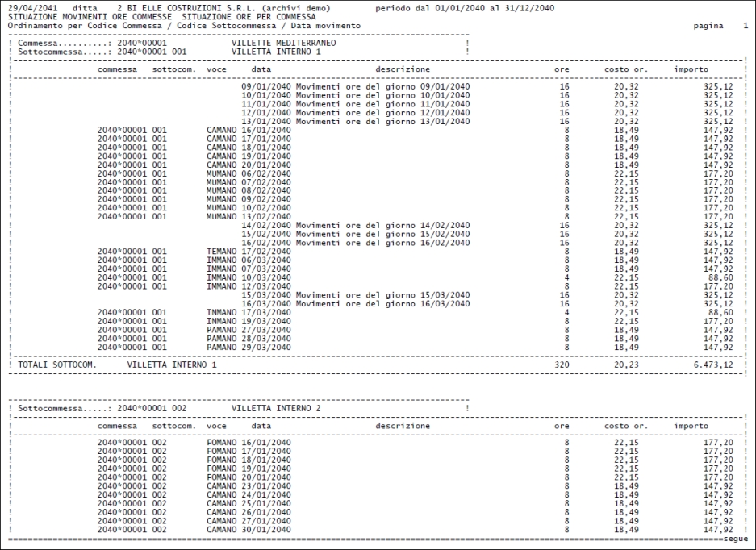Viewport: 756px width, 550px height.
Task: Click the 'CAMANO 23/01/2040' row entry
Action: tap(249, 486)
